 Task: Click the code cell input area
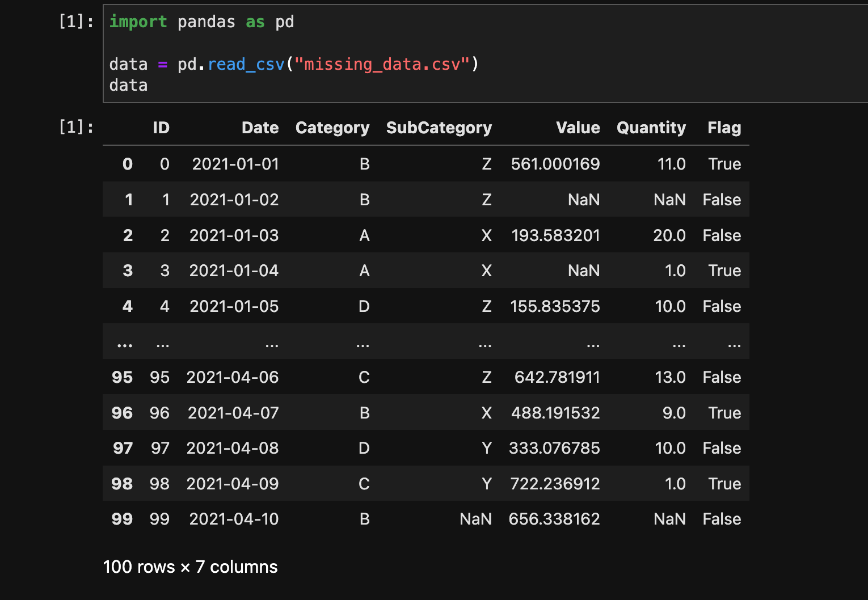pos(486,53)
